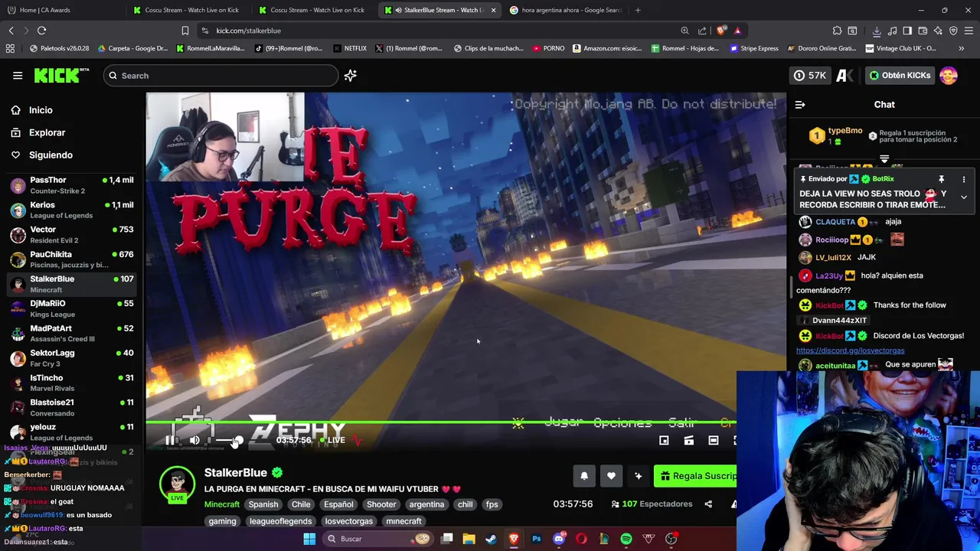Viewport: 980px width, 551px height.
Task: Open Spotify from the taskbar
Action: tap(626, 539)
